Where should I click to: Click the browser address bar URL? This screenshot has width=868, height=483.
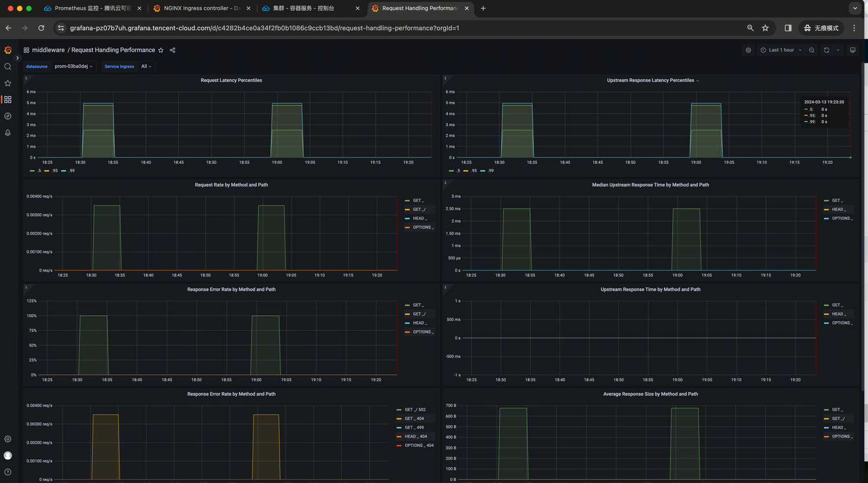point(264,28)
